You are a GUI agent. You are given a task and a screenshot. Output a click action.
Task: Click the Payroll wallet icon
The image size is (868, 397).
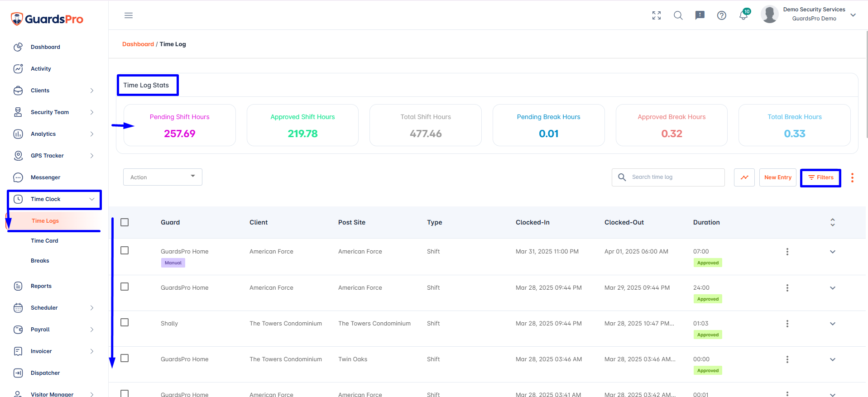click(x=18, y=330)
